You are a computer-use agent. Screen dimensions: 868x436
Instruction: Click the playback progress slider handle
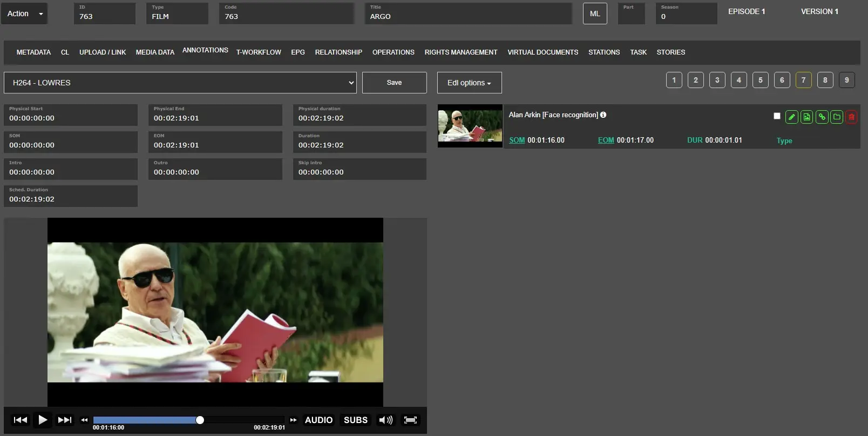(x=200, y=420)
